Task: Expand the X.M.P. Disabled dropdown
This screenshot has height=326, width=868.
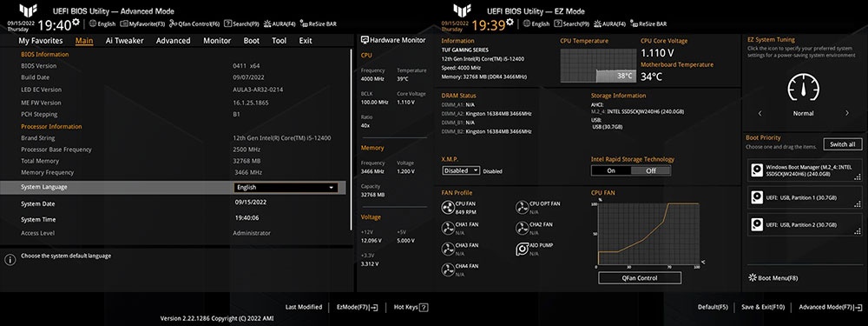Action: [461, 170]
